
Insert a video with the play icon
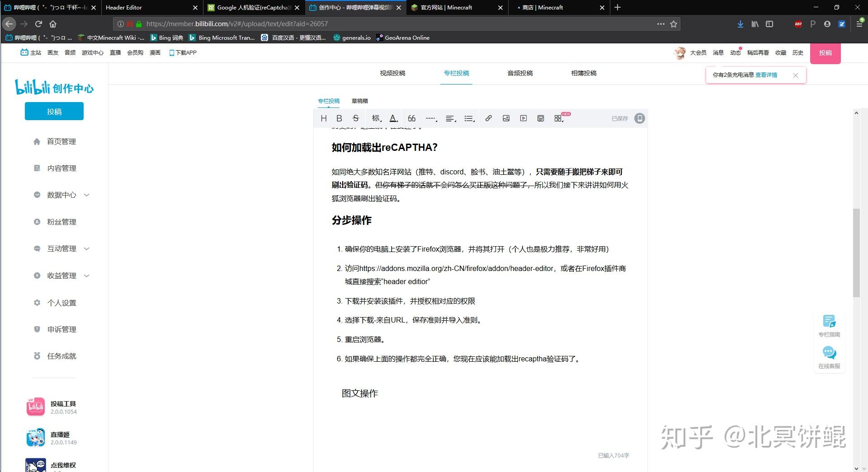(523, 118)
